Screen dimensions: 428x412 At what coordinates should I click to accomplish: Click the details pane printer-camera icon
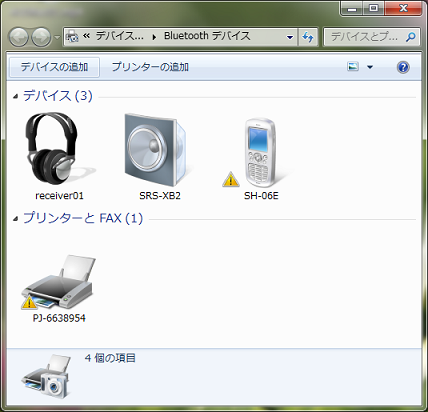(46, 376)
